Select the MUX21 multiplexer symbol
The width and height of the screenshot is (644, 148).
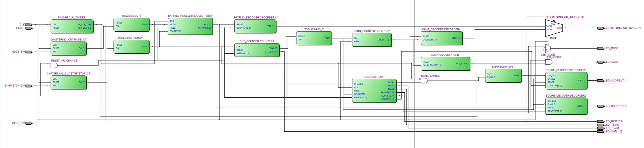point(554,28)
